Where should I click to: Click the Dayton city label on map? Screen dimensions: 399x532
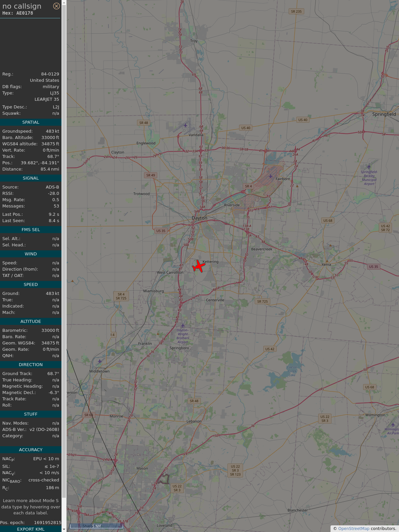[x=199, y=218]
